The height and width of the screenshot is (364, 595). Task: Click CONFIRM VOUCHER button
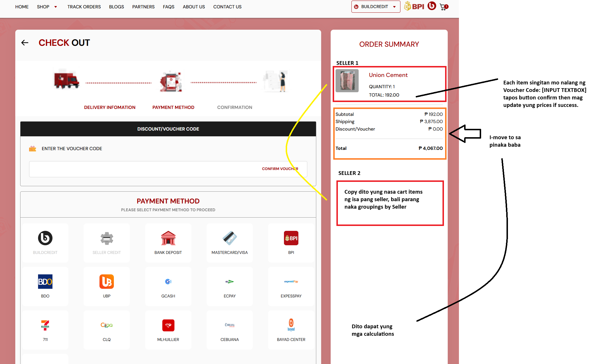point(280,169)
